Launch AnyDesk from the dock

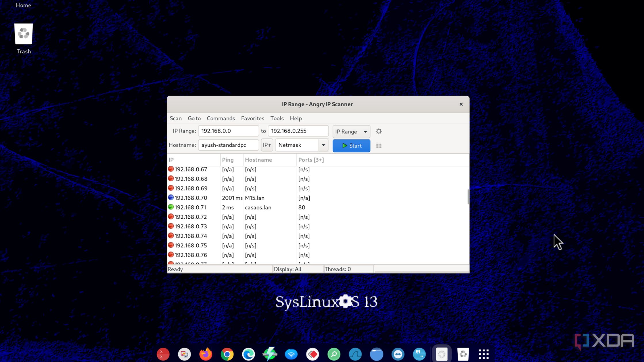[x=313, y=354]
